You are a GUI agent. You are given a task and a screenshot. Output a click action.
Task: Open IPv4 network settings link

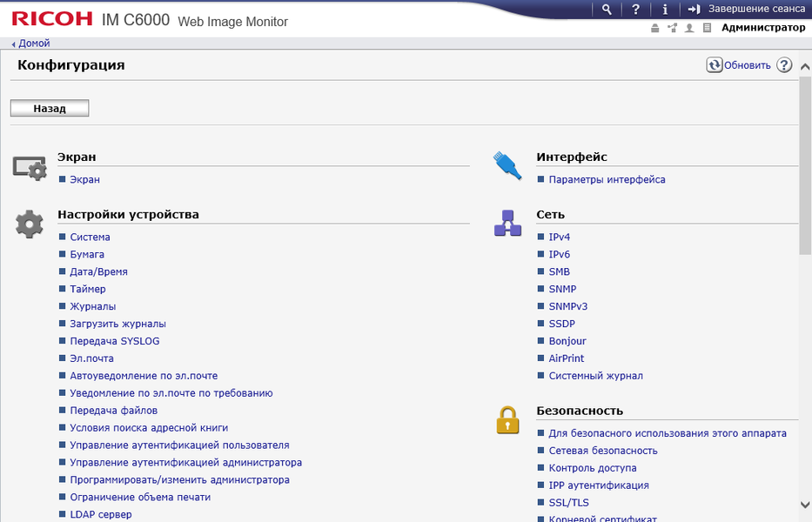[x=560, y=238]
